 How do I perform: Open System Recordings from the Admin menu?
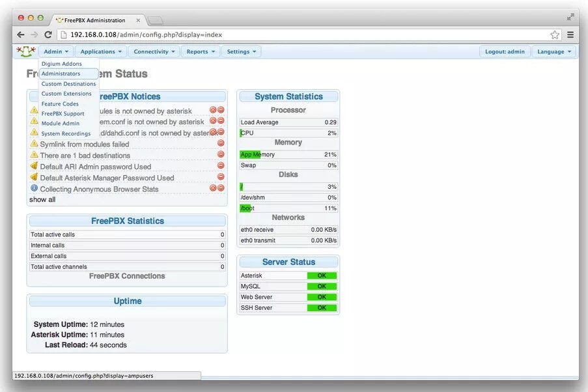(x=66, y=133)
